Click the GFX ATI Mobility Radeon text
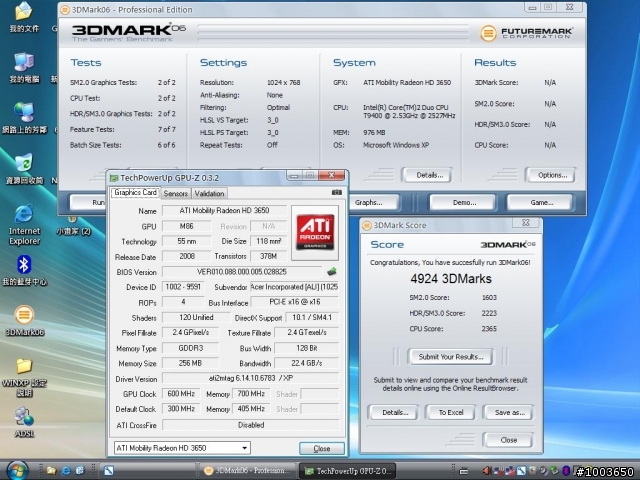This screenshot has height=480, width=640. click(x=407, y=82)
